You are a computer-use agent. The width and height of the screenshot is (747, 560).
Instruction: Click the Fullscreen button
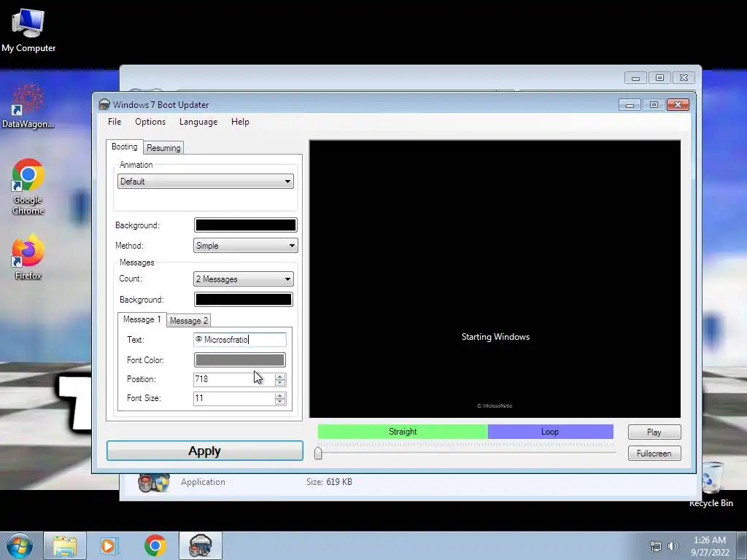[654, 454]
